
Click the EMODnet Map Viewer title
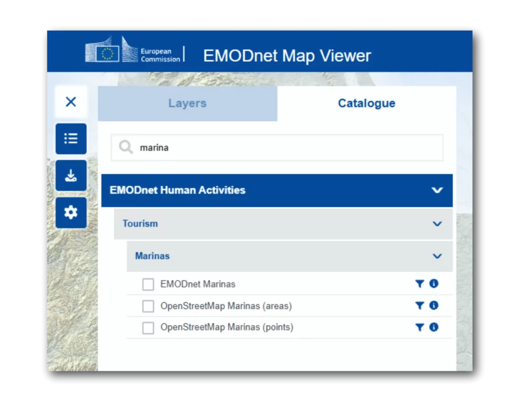pyautogui.click(x=287, y=56)
